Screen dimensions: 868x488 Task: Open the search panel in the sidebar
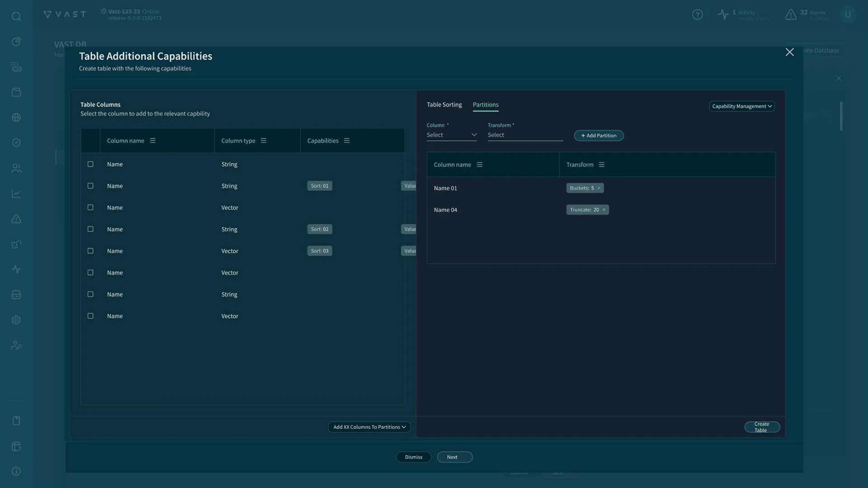point(16,16)
